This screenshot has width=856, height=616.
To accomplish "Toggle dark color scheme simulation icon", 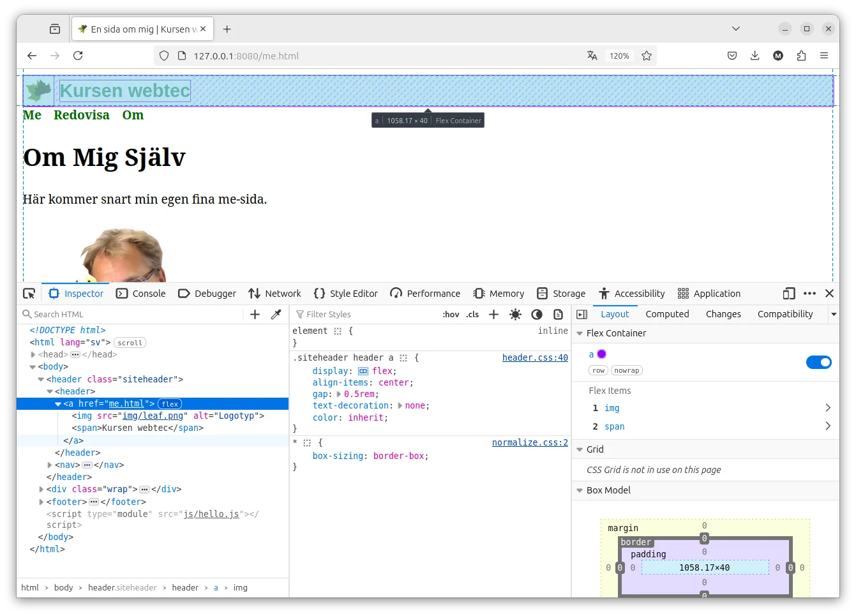I will (x=537, y=314).
